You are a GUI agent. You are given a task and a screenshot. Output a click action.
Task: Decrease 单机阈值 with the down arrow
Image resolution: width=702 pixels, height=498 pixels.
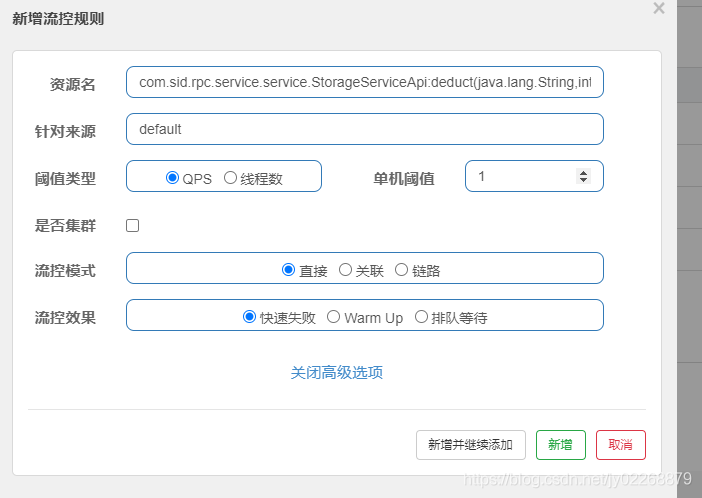point(583,180)
